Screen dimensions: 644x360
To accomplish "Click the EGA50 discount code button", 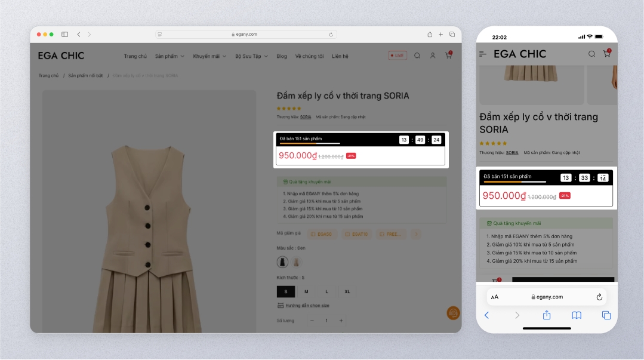I will coord(321,234).
